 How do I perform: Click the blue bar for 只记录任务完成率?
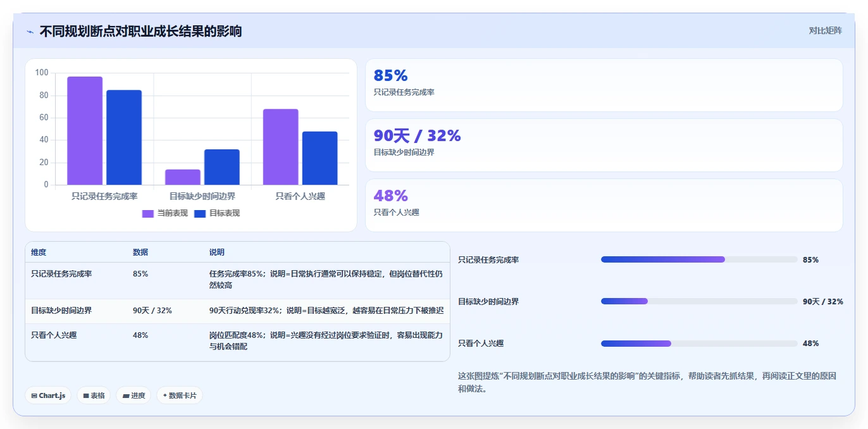[x=124, y=137]
